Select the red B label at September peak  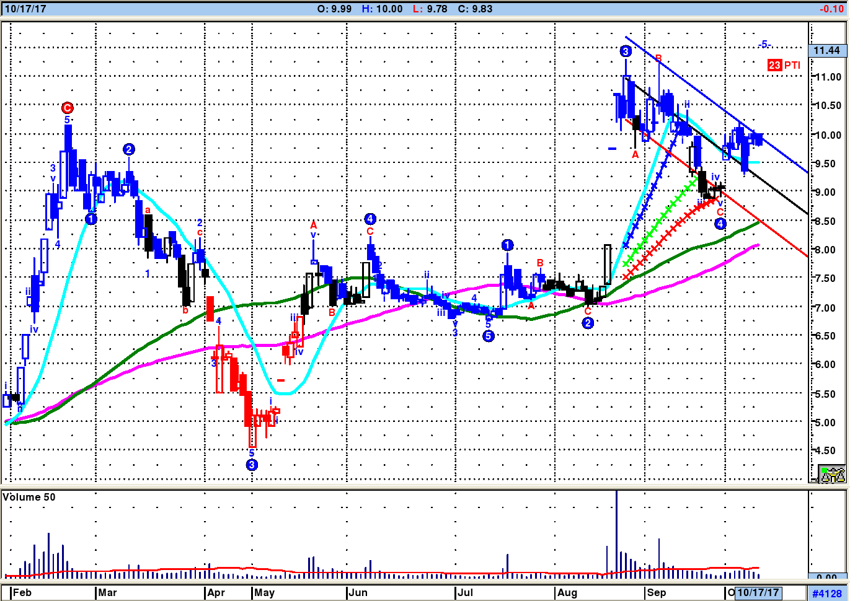coord(658,58)
